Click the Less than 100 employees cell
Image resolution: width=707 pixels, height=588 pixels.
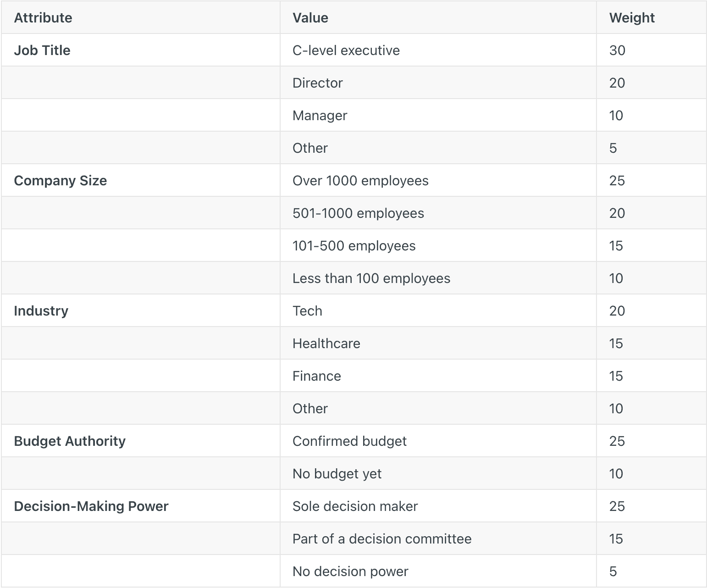(x=371, y=278)
